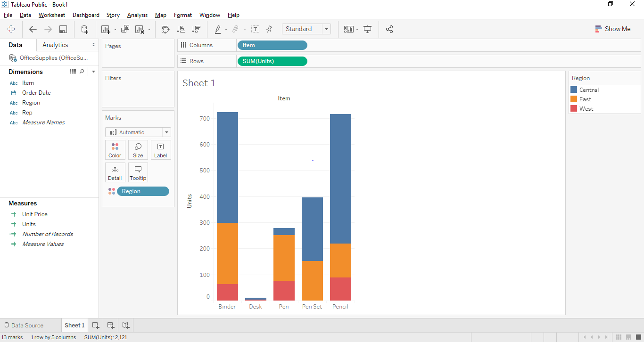Show mark labels toolbar icon
The width and height of the screenshot is (644, 342).
[x=255, y=29]
